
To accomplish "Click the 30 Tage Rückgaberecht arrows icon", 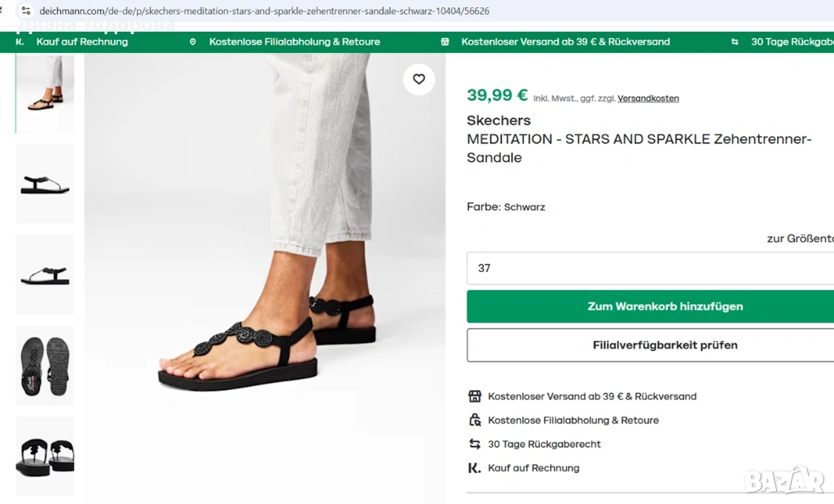I will click(475, 444).
